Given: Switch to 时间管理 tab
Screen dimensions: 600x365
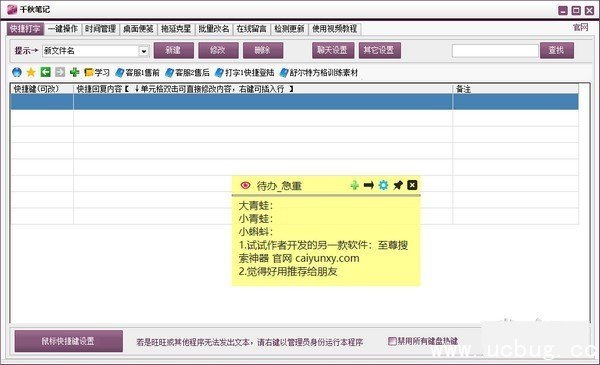Looking at the screenshot, I should coord(101,29).
